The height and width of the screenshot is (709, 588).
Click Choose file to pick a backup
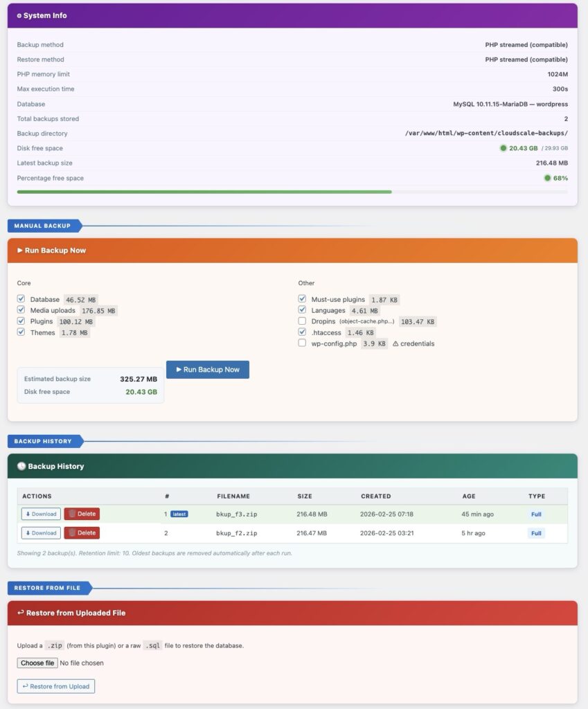[37, 663]
